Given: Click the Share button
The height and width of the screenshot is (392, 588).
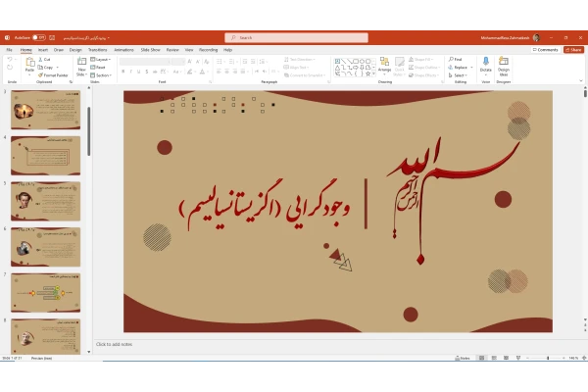Looking at the screenshot, I should pos(573,49).
